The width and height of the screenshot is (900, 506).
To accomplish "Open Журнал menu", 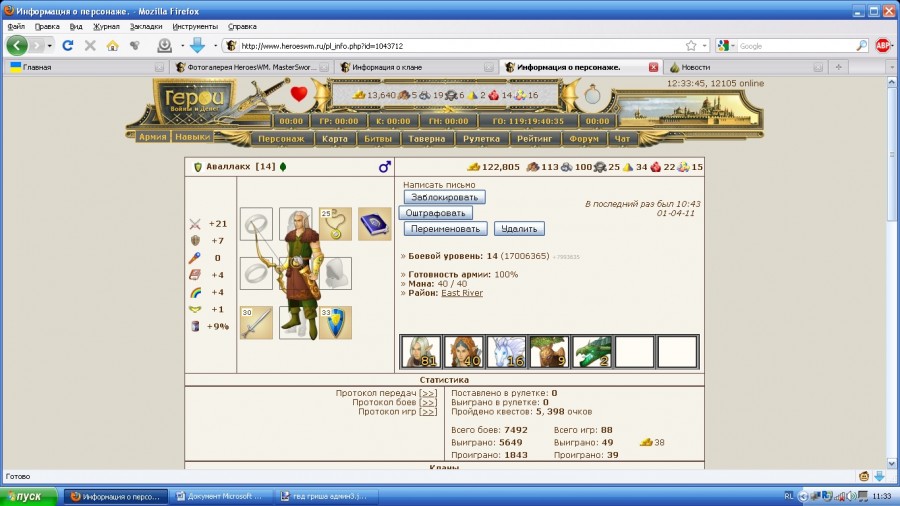I will click(x=106, y=26).
